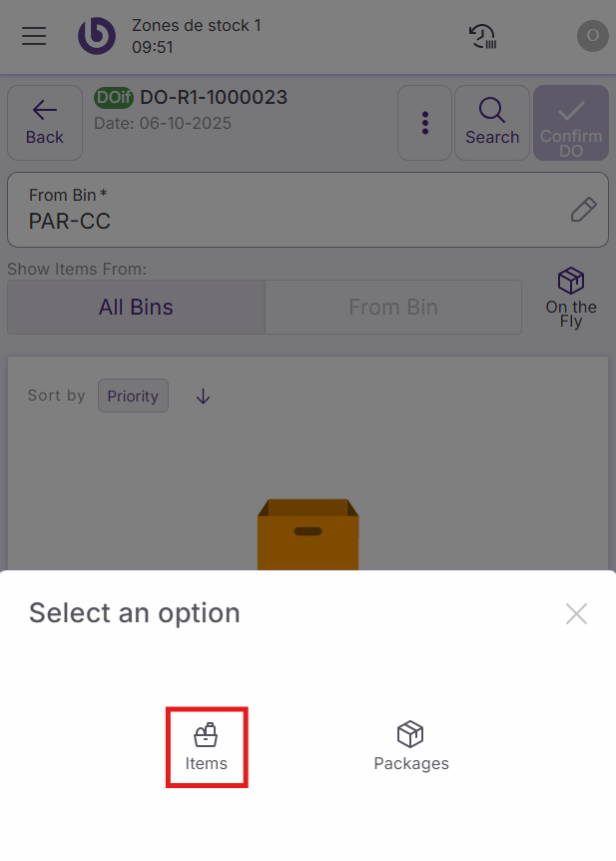Toggle sort direction arrow
This screenshot has width=616, height=861.
point(204,397)
